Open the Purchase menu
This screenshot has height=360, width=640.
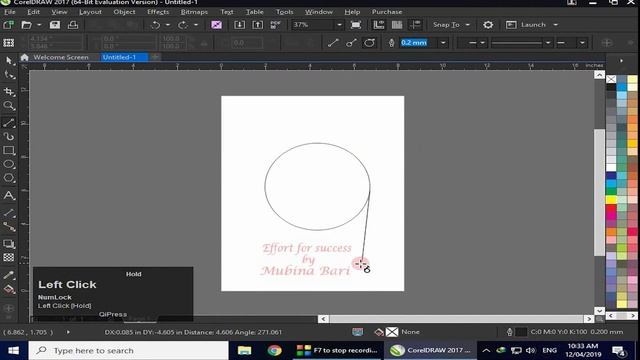point(387,12)
